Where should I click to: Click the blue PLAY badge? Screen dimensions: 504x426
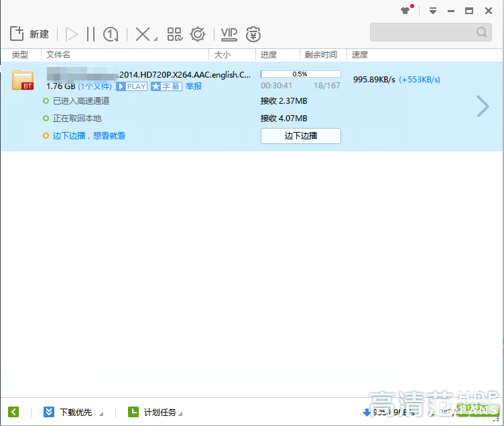coord(132,86)
